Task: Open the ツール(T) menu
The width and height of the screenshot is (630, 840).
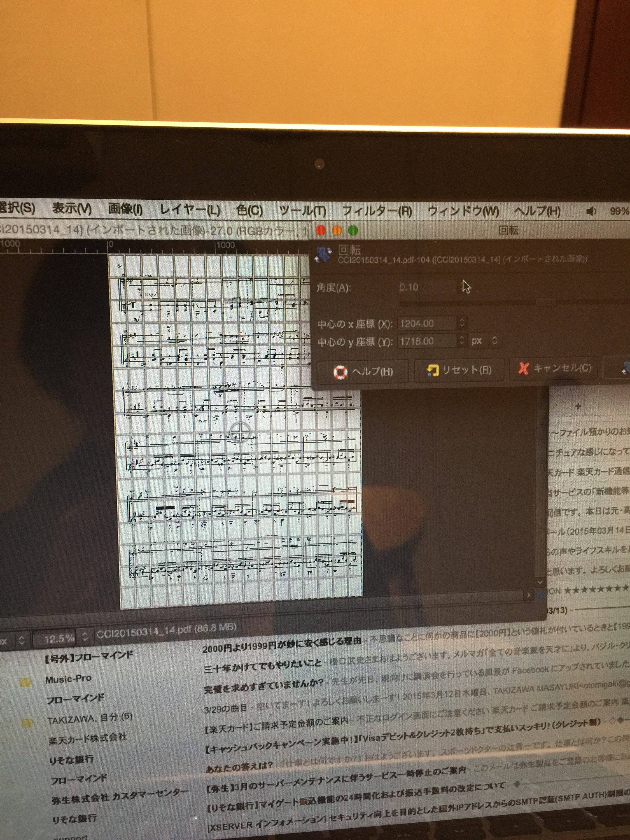Action: coord(302,211)
